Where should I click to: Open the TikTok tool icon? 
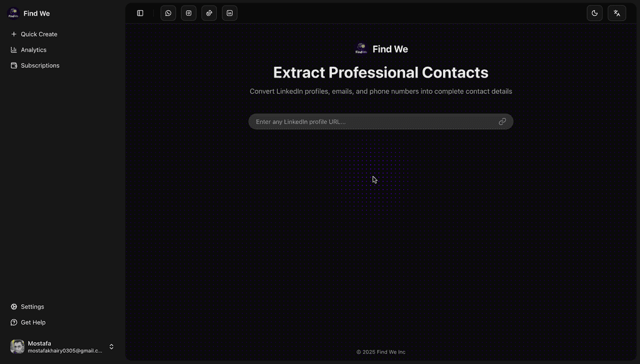click(x=209, y=13)
